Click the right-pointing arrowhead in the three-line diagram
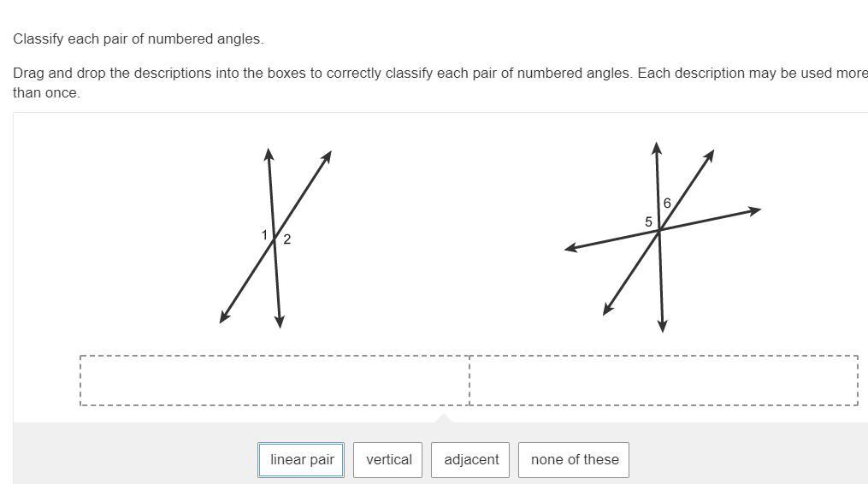 tap(755, 210)
